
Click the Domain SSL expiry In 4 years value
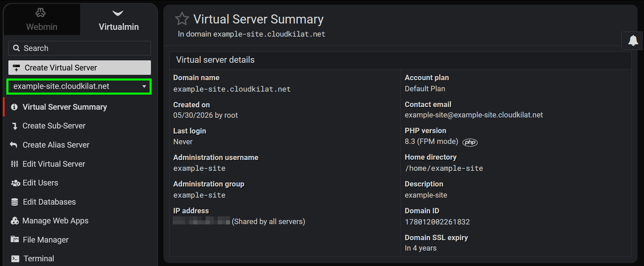(421, 248)
